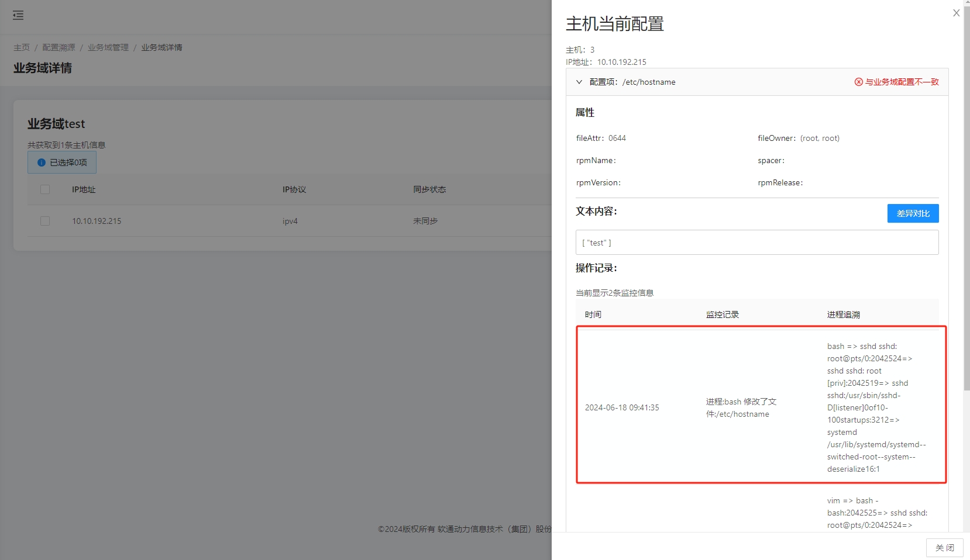Go to 主页 in the breadcrumb
Screen dimensions: 970x560
point(22,47)
